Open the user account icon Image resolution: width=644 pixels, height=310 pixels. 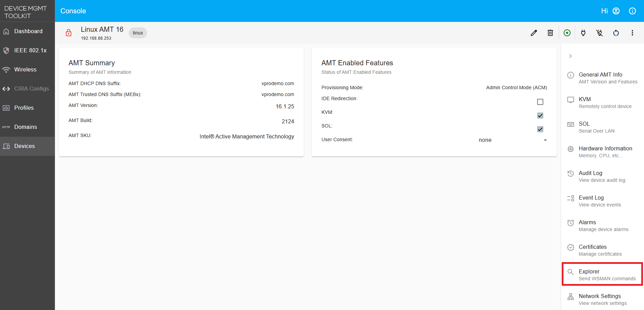[616, 11]
